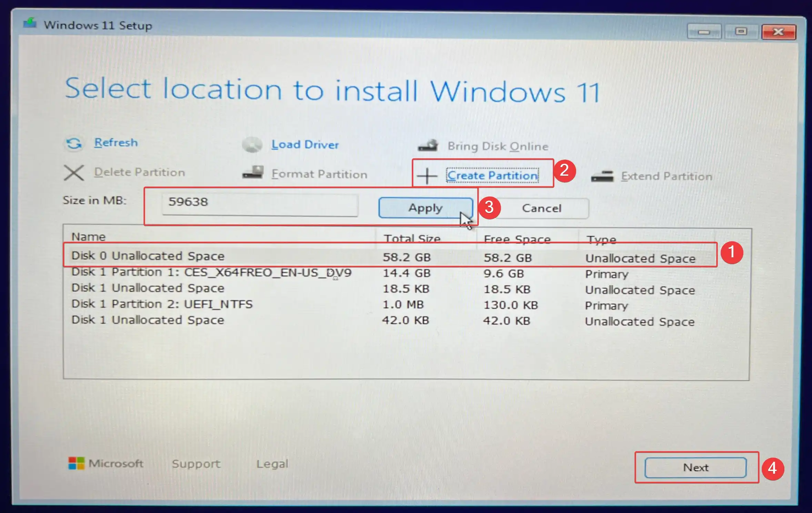Click the Microsoft logo at bottom
This screenshot has width=812, height=513.
click(x=76, y=463)
